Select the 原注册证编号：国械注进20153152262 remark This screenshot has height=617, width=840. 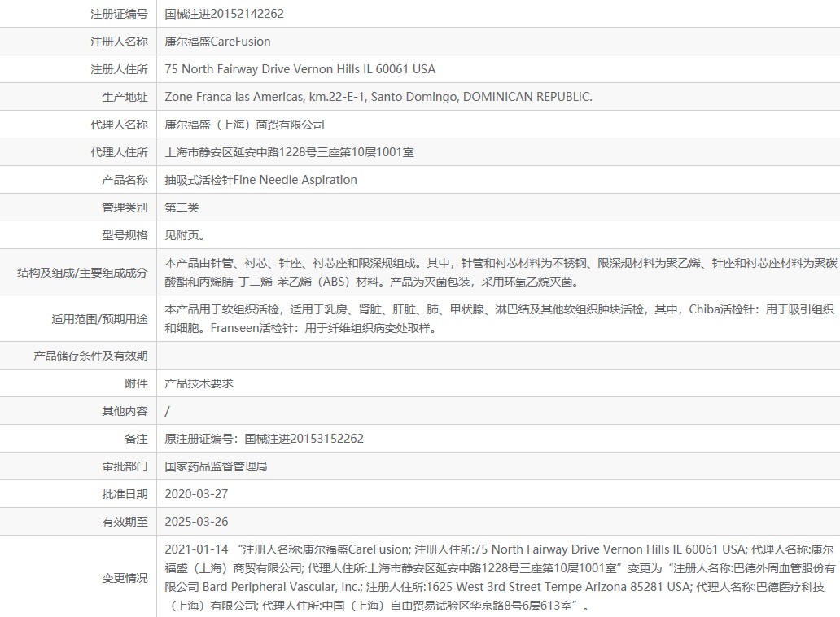coord(264,439)
